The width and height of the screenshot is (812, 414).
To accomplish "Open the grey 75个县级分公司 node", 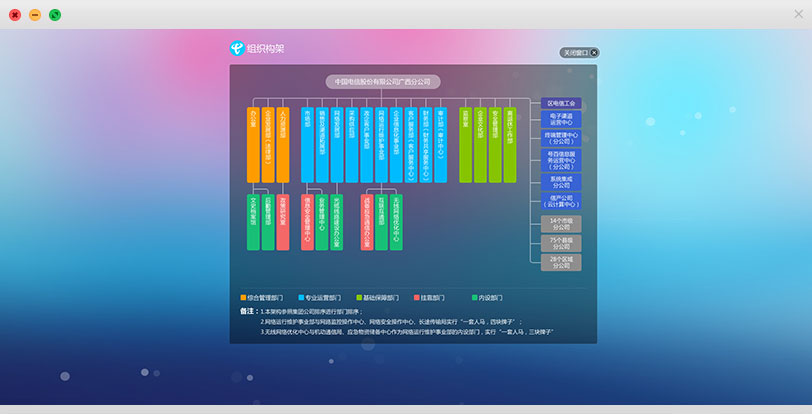I will [561, 243].
